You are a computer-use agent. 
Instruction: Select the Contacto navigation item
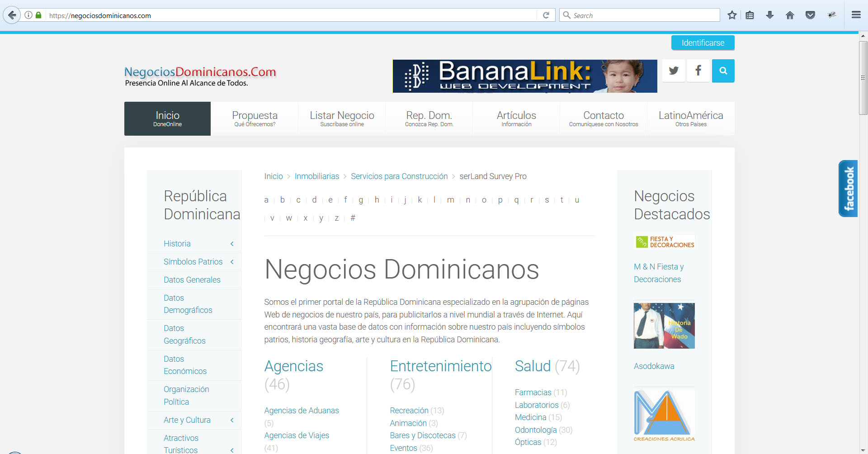coord(603,118)
